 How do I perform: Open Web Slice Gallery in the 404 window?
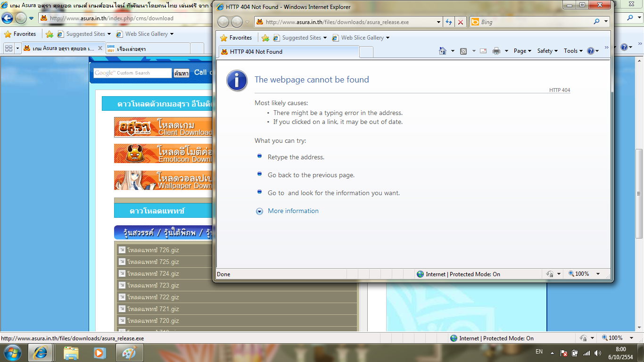pos(361,38)
